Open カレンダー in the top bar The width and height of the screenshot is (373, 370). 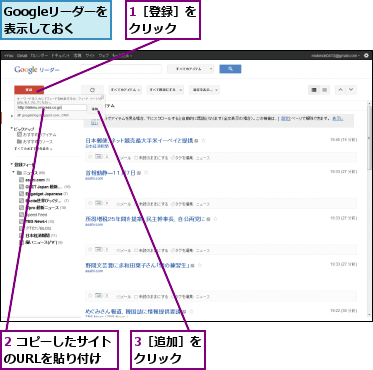[x=39, y=55]
